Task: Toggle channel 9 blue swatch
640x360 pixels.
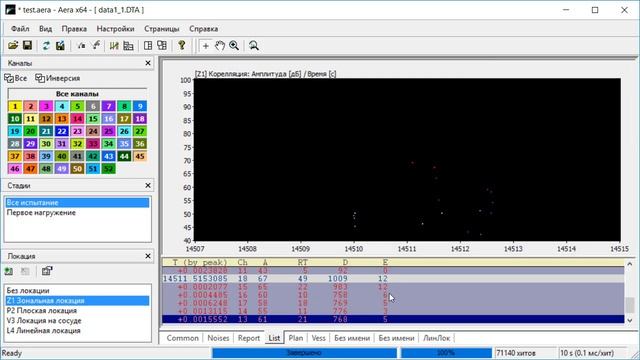Action: [140, 107]
